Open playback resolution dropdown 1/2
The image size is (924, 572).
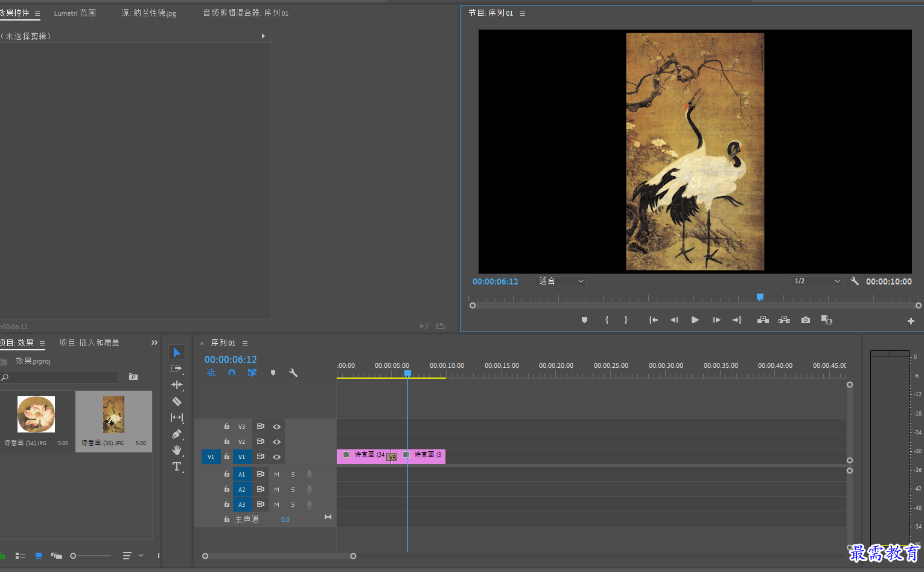[817, 281]
